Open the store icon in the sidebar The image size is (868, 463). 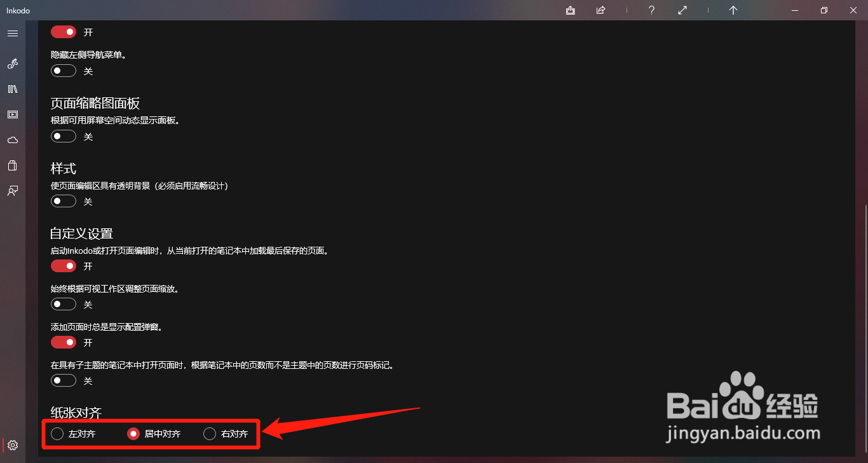click(12, 165)
